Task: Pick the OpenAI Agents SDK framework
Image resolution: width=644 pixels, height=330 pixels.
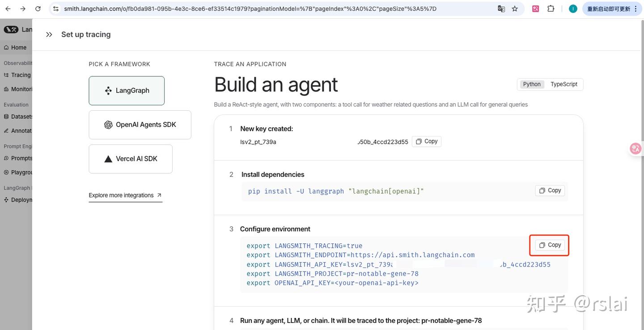Action: (140, 125)
